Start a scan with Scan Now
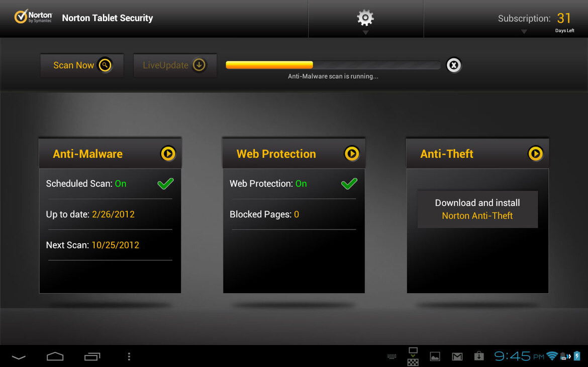This screenshot has width=588, height=367. (x=82, y=66)
